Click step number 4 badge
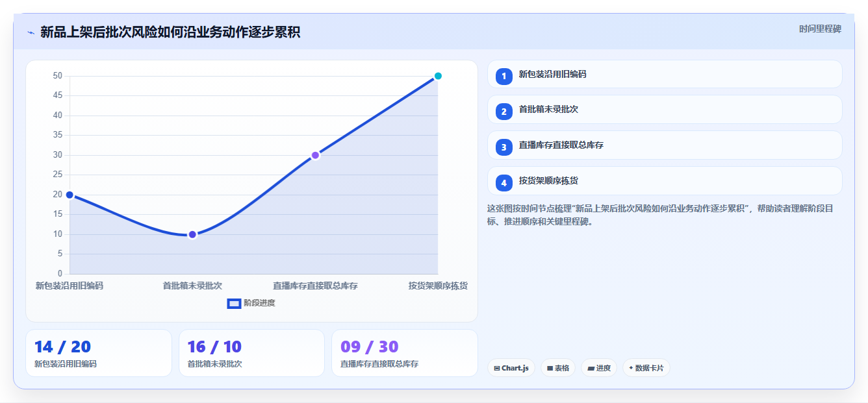Viewport: 868px width, 403px height. pos(504,183)
